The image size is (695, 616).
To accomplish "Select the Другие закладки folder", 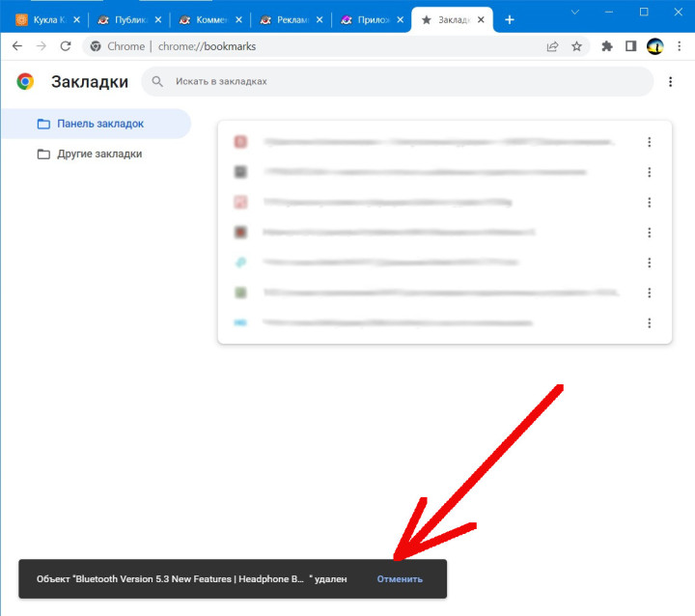I will click(99, 154).
